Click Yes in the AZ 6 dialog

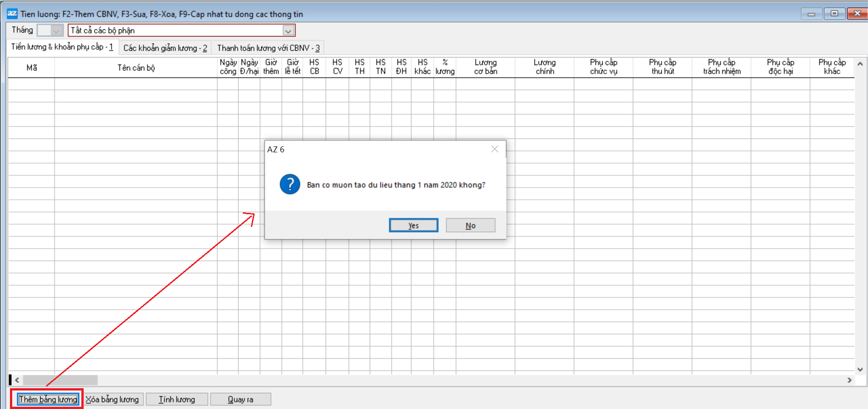[413, 225]
